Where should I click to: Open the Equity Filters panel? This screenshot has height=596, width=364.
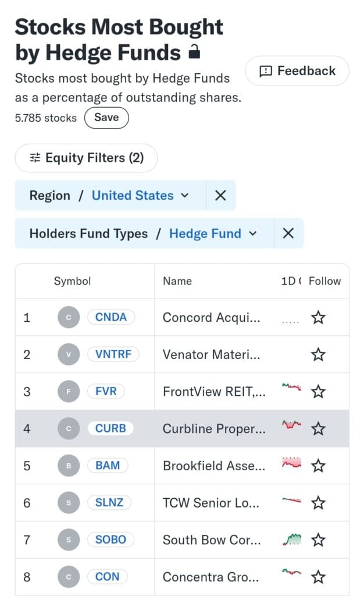point(85,158)
